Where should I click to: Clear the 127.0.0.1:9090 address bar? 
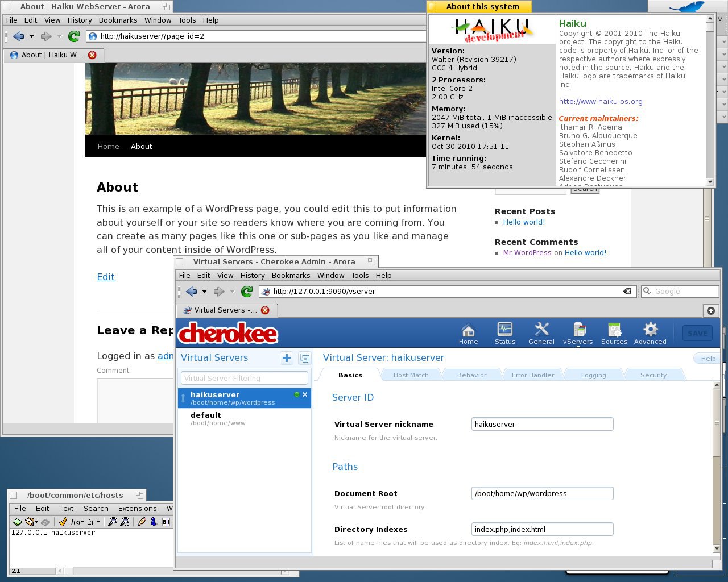pyautogui.click(x=627, y=291)
